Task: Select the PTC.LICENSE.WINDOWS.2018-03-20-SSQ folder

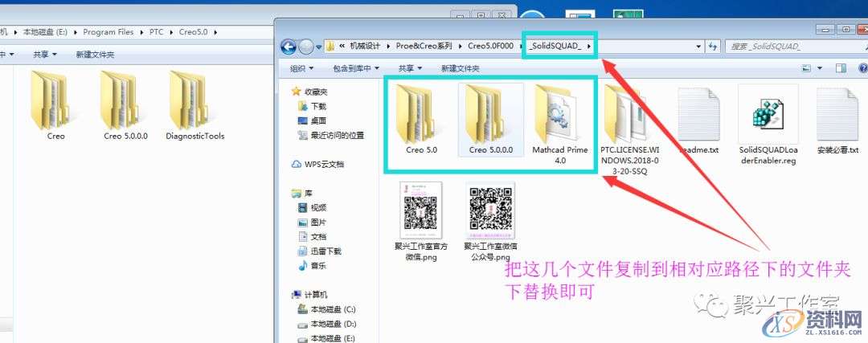Action: tap(630, 130)
